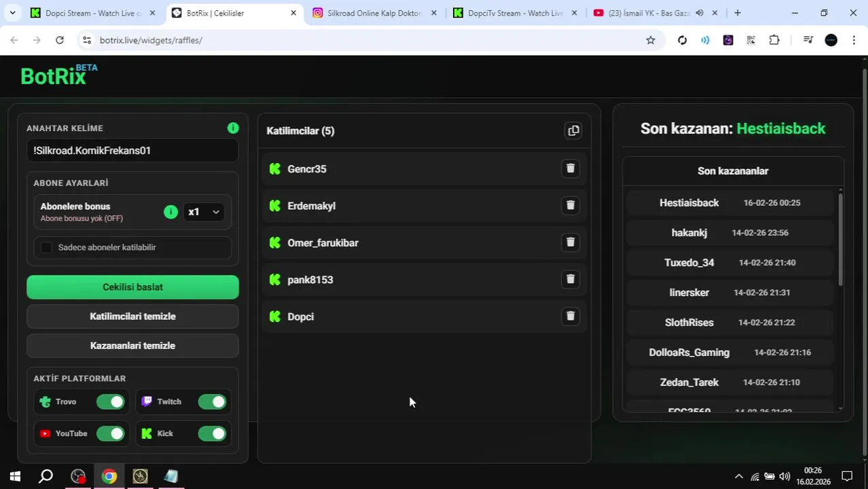868x489 pixels.
Task: Open media control icon in toolbar
Action: coord(808,40)
